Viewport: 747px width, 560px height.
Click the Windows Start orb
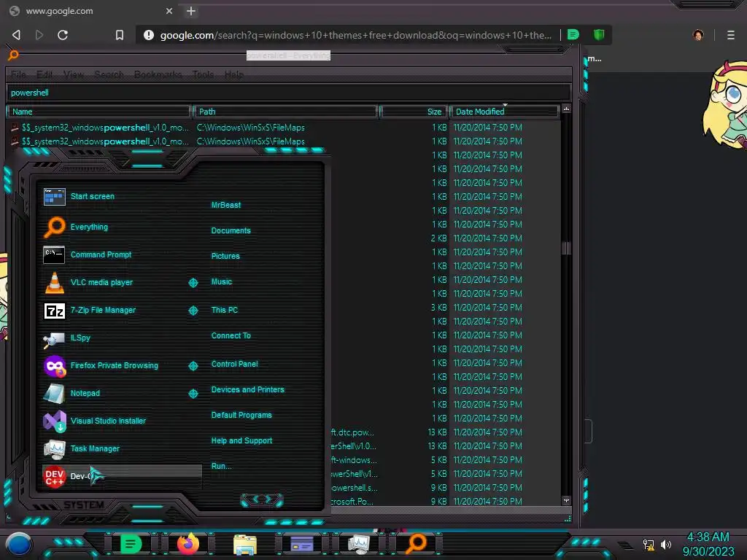(19, 544)
